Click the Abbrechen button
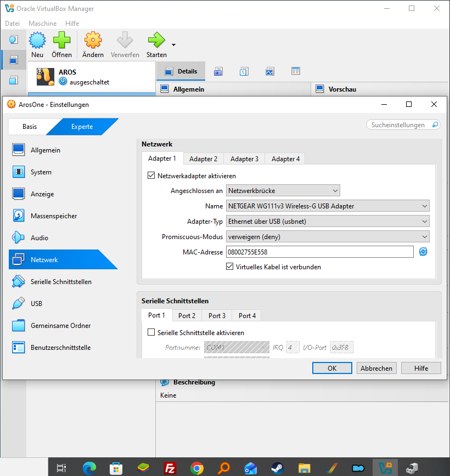The width and height of the screenshot is (450, 476). (x=376, y=368)
